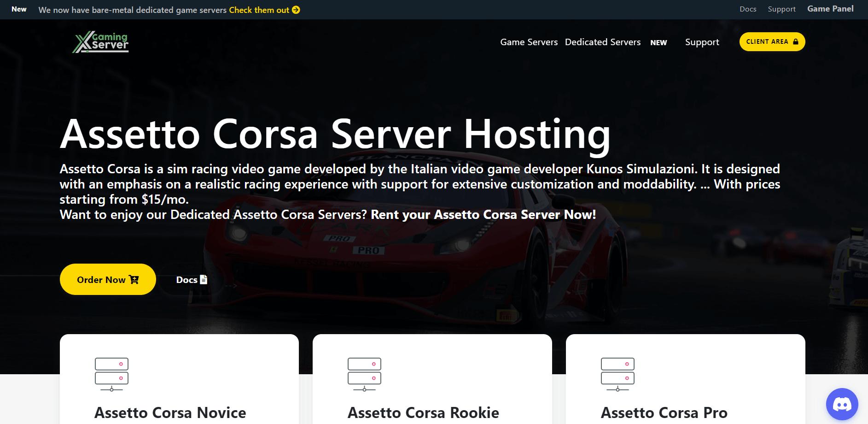Click Assetto Corsa Novice plan title
The height and width of the screenshot is (424, 868).
coord(170,412)
